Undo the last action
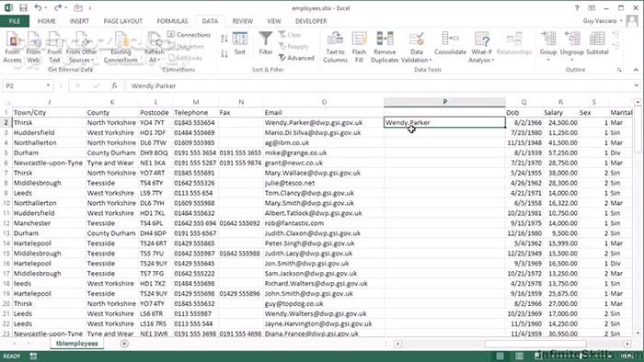This screenshot has height=362, width=644. [x=38, y=7]
